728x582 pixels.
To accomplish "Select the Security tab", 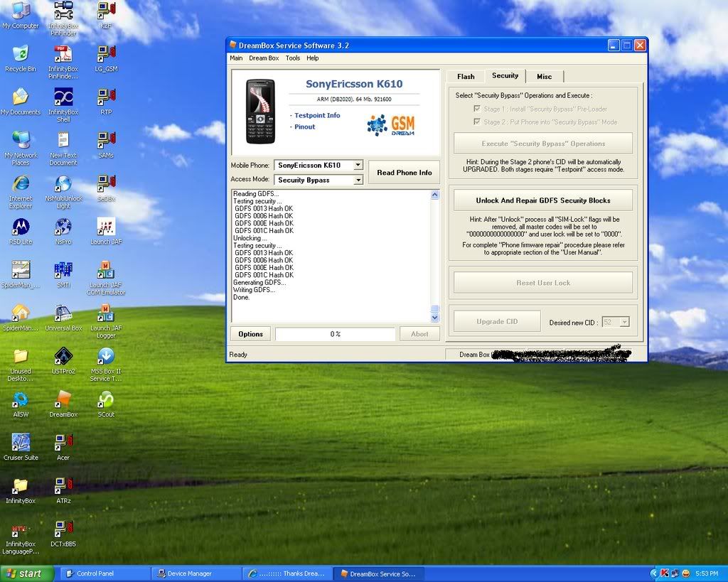I will pyautogui.click(x=505, y=75).
